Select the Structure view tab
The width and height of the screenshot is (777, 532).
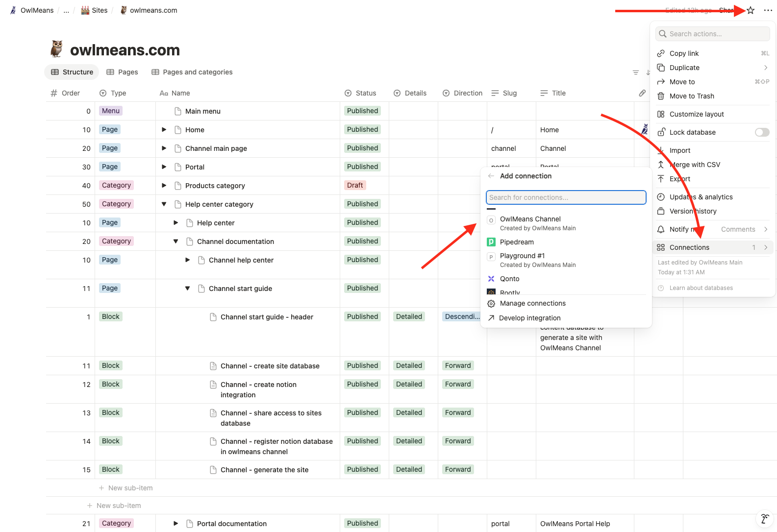click(72, 72)
